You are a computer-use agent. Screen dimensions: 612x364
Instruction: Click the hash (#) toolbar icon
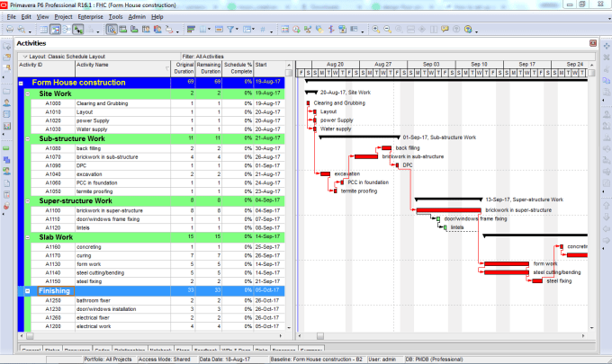click(x=263, y=30)
